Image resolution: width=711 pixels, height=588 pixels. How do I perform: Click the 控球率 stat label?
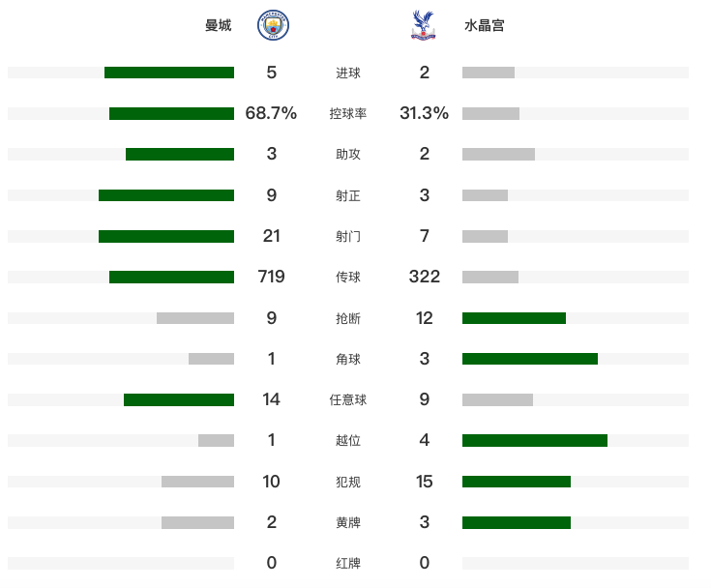(348, 114)
